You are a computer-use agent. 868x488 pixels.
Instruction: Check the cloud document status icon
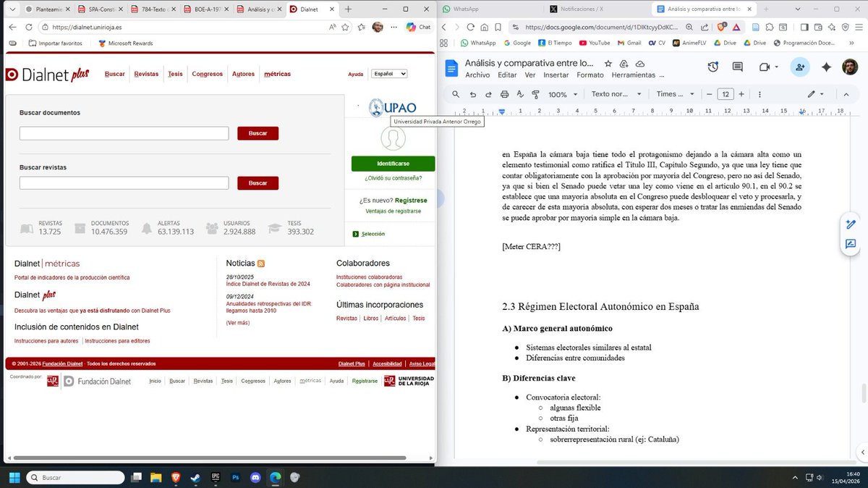tap(640, 64)
